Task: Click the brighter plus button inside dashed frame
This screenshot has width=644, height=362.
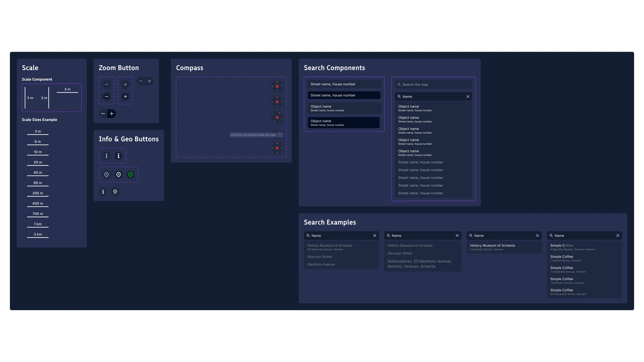Action: 125,97
